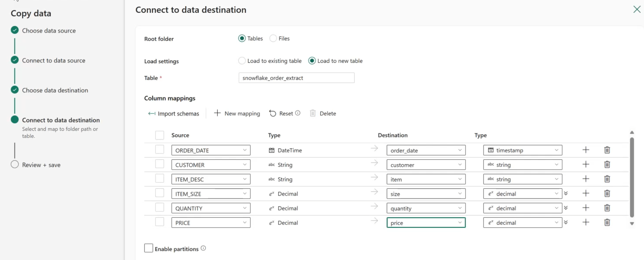Open the timestamp type dropdown
644x260 pixels.
click(522, 150)
